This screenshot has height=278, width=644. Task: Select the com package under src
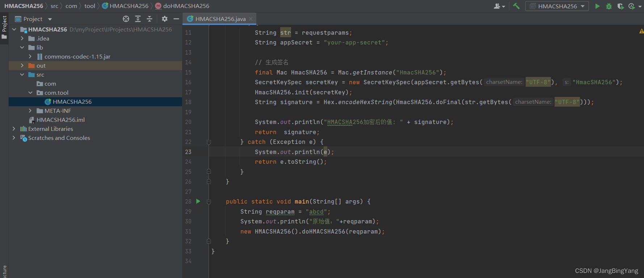[x=95, y=84]
